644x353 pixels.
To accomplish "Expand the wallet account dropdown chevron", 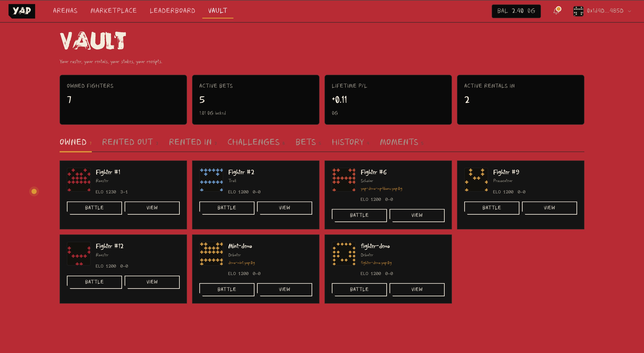I will (630, 11).
